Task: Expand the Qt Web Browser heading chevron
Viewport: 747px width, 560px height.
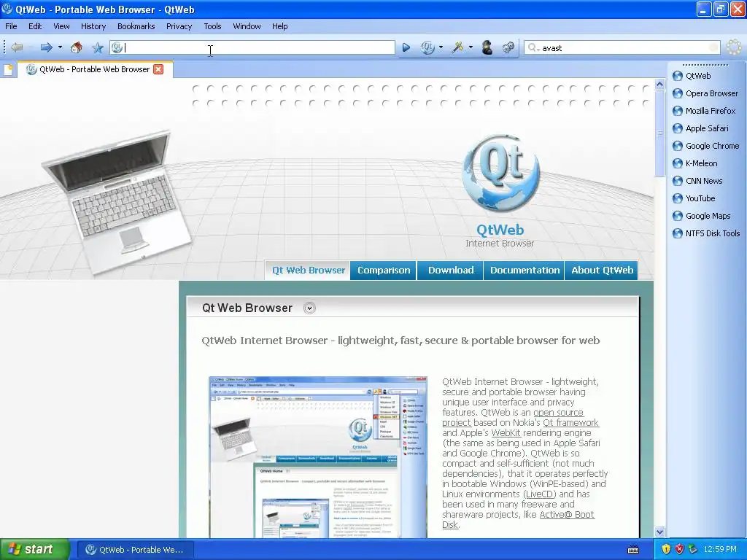Action: coord(309,308)
